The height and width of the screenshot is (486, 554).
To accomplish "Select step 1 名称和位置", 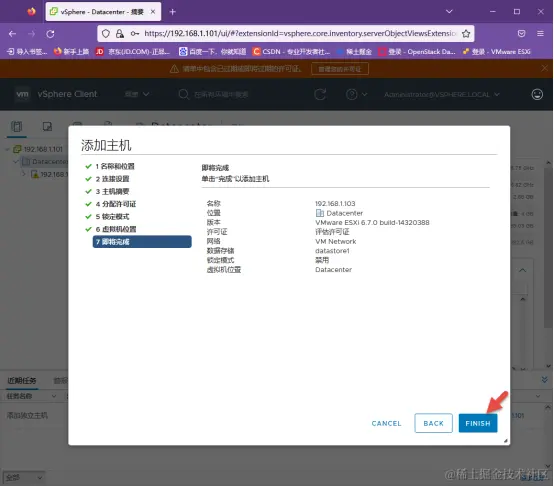I will coord(115,166).
